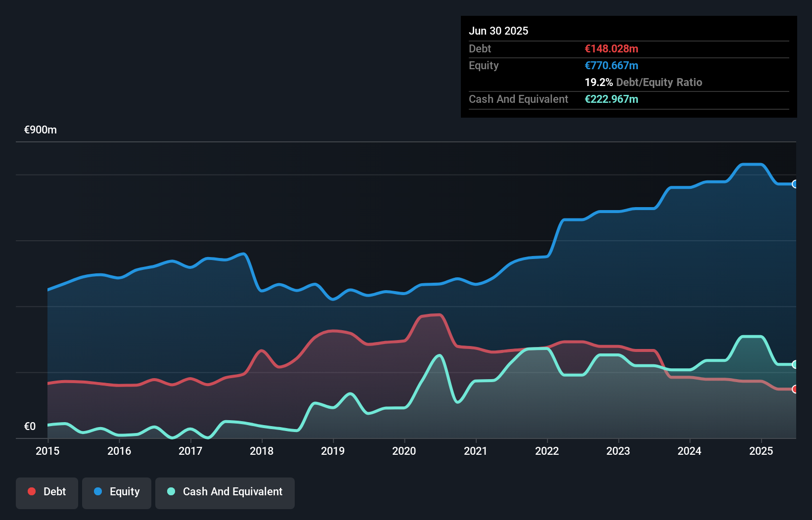Click the €148.028m Debt value in tooltip

pos(611,48)
